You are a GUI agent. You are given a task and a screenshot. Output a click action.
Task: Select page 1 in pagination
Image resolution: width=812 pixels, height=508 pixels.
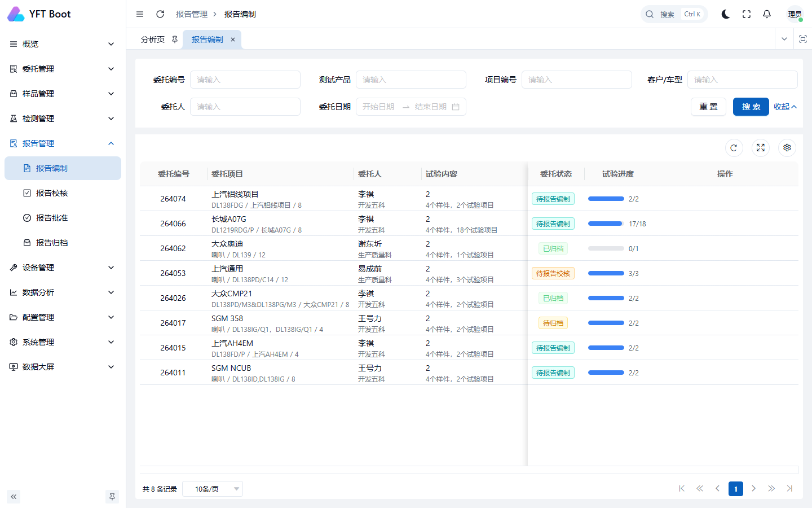[736, 489]
